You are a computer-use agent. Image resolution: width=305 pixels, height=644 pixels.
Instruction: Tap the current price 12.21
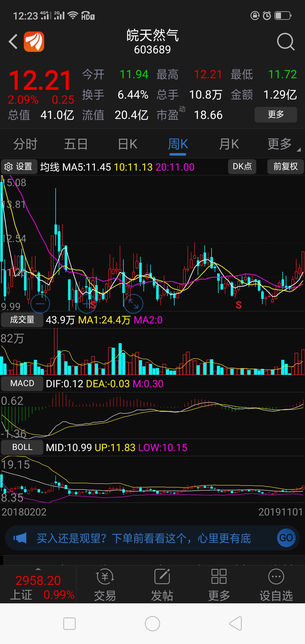pos(40,80)
